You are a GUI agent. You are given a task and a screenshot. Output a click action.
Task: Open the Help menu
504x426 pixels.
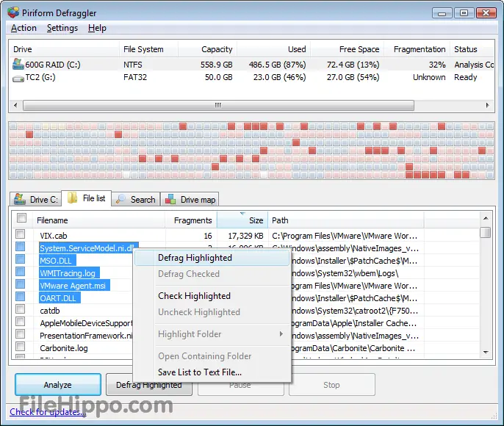[97, 28]
